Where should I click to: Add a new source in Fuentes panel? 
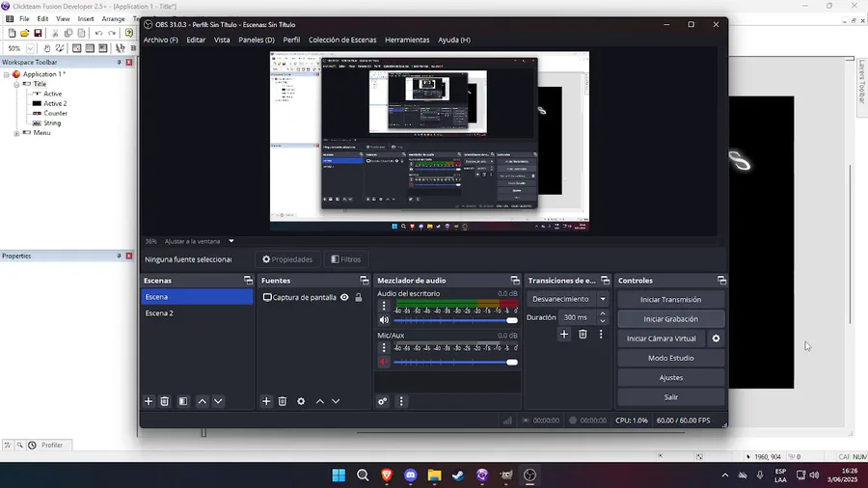(266, 401)
